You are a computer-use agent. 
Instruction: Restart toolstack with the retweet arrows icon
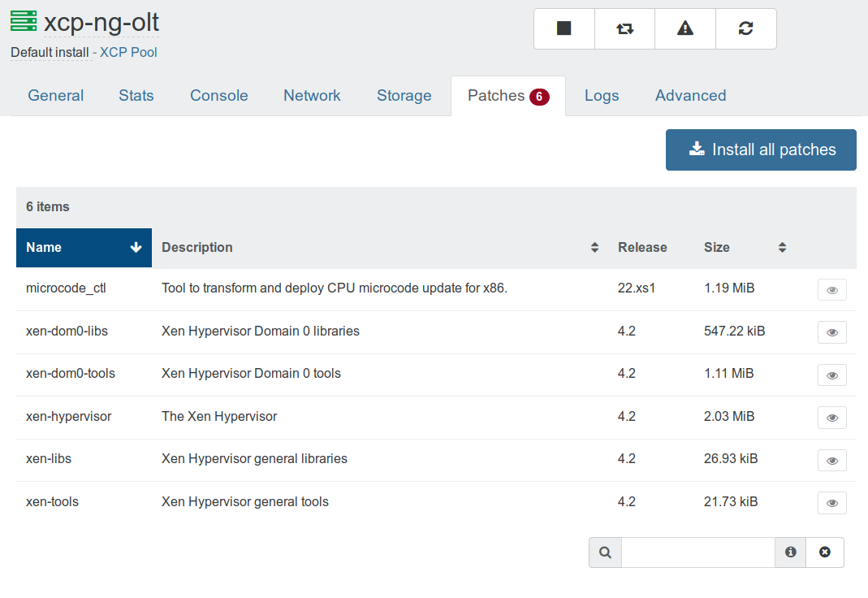(625, 28)
